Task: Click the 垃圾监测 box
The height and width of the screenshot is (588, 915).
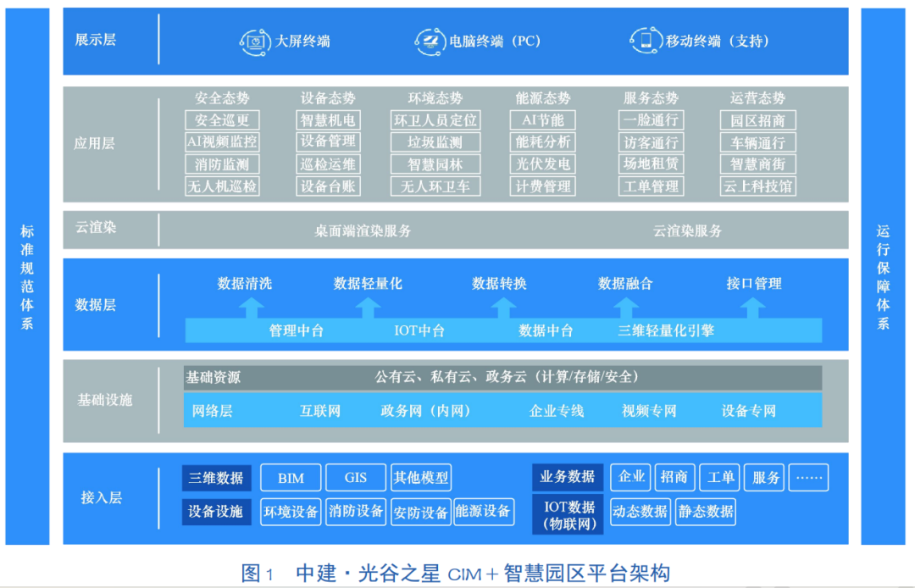Action: coord(435,141)
